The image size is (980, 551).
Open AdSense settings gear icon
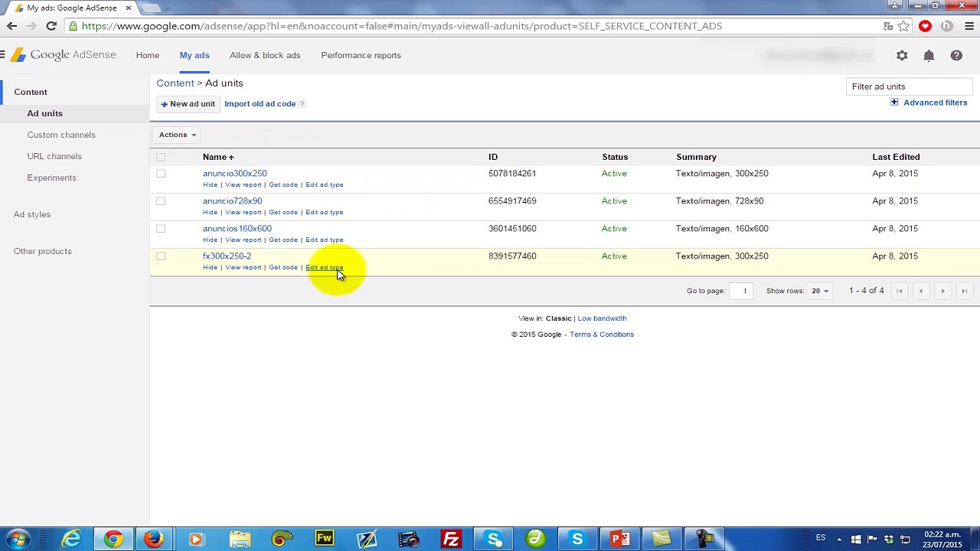902,55
